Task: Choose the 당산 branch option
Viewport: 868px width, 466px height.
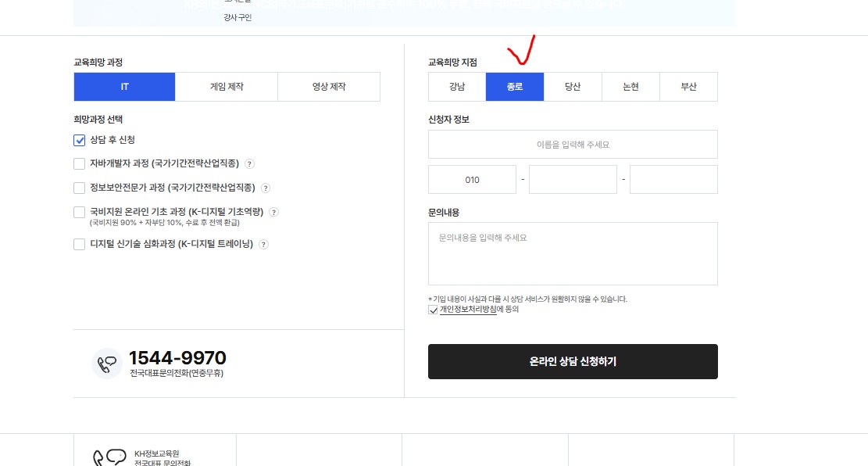Action: point(573,87)
